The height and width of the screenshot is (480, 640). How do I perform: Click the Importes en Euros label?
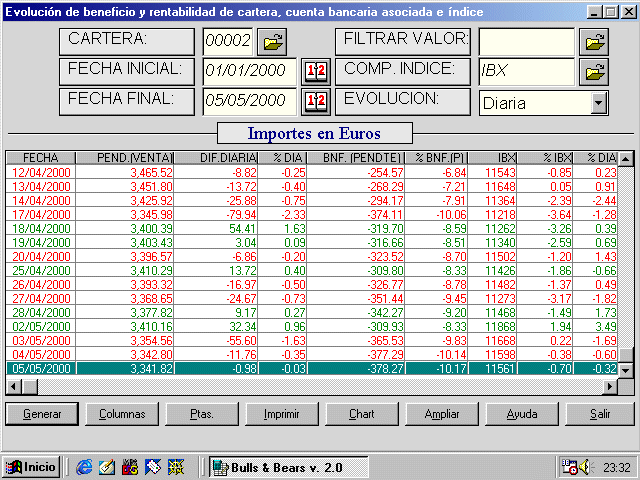point(314,133)
